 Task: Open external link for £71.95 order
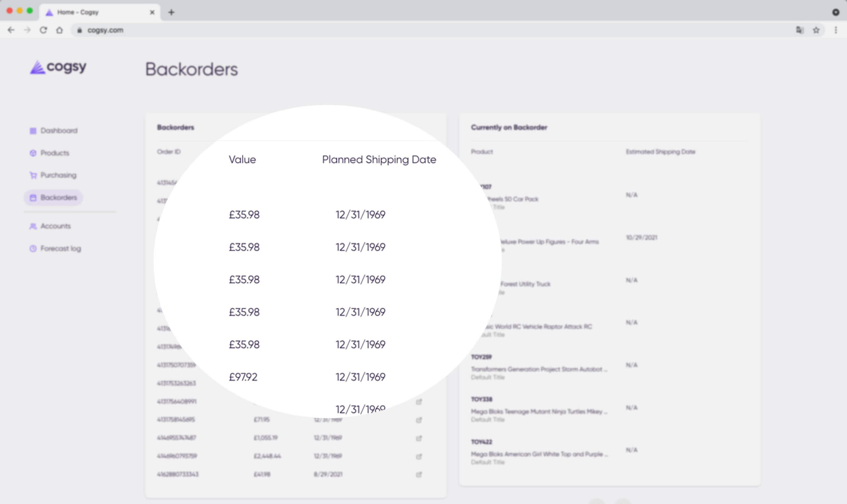click(419, 420)
